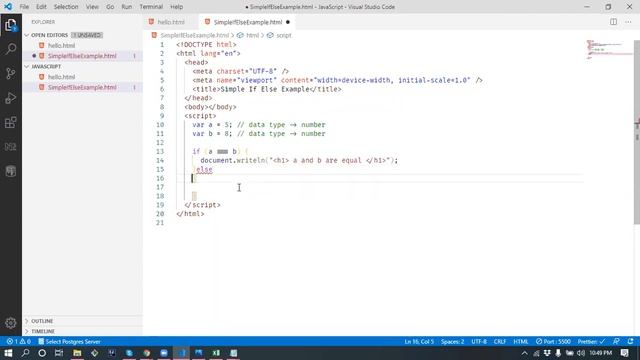This screenshot has height=360, width=640.
Task: Click SimpleIfElseExample.html in breadcrumb
Action: (194, 36)
